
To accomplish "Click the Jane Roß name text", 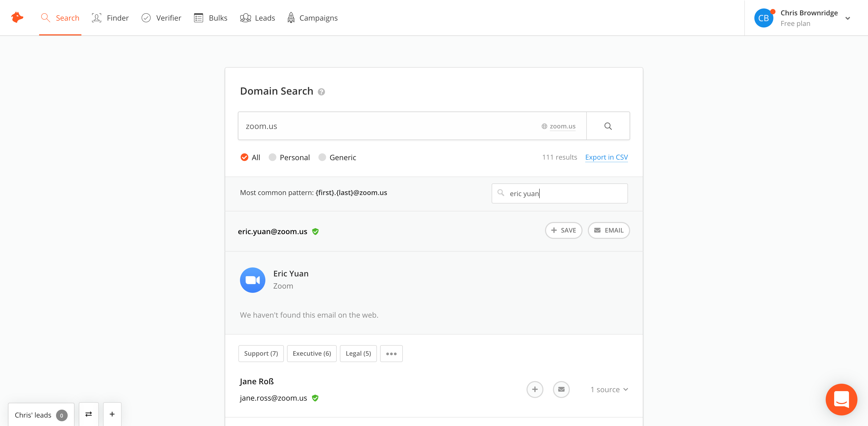I will point(257,382).
